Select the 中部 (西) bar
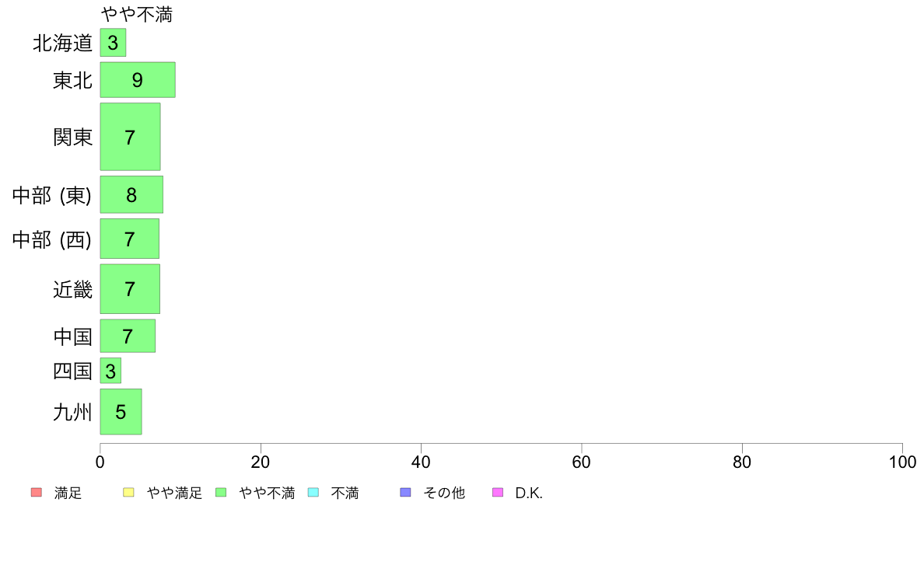The height and width of the screenshot is (572, 924). tap(130, 239)
